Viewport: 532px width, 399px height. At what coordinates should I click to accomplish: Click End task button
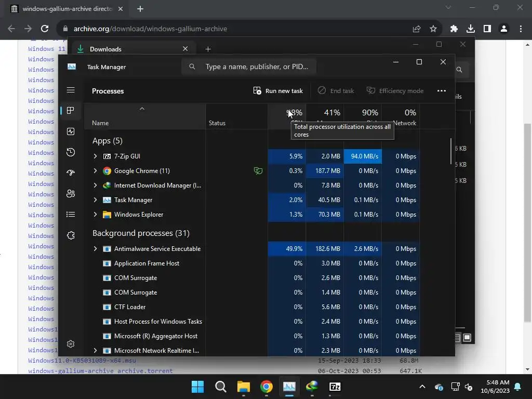(336, 90)
